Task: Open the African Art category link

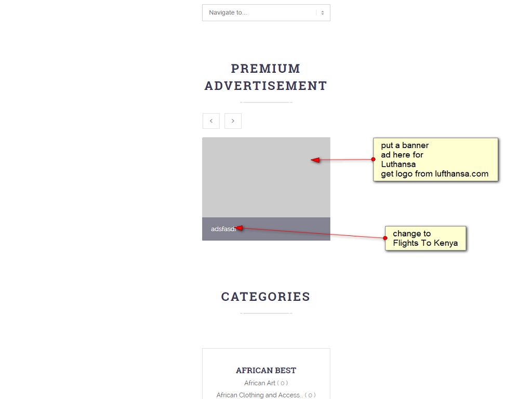Action: point(260,383)
